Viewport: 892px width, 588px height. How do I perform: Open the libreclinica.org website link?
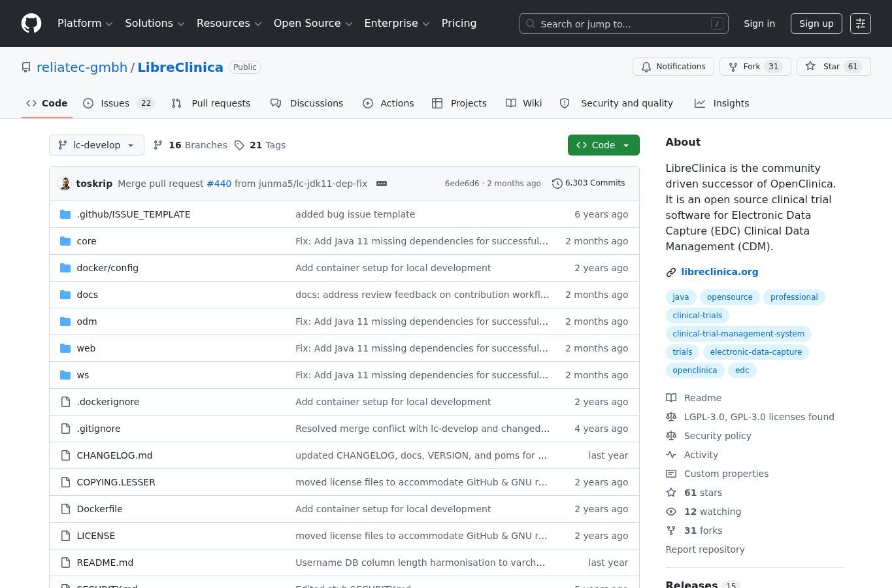[x=719, y=272]
